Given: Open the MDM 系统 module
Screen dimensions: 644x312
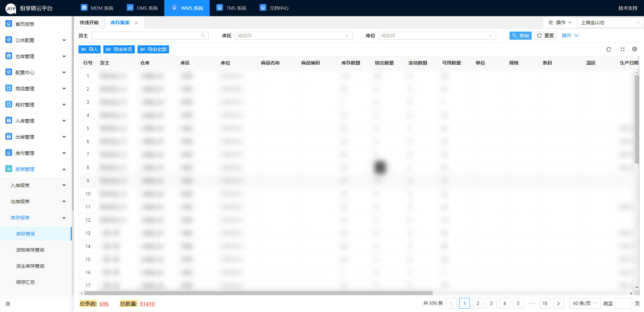Looking at the screenshot, I should coord(97,8).
